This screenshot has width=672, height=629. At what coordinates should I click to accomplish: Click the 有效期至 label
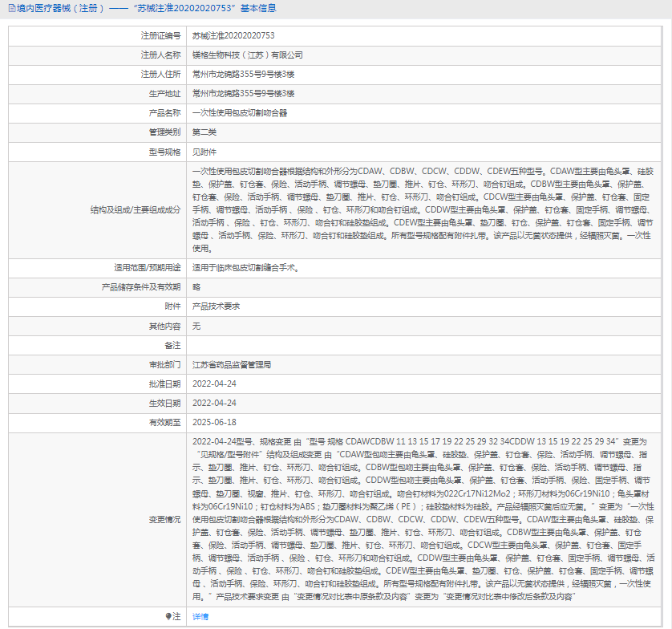pos(164,422)
